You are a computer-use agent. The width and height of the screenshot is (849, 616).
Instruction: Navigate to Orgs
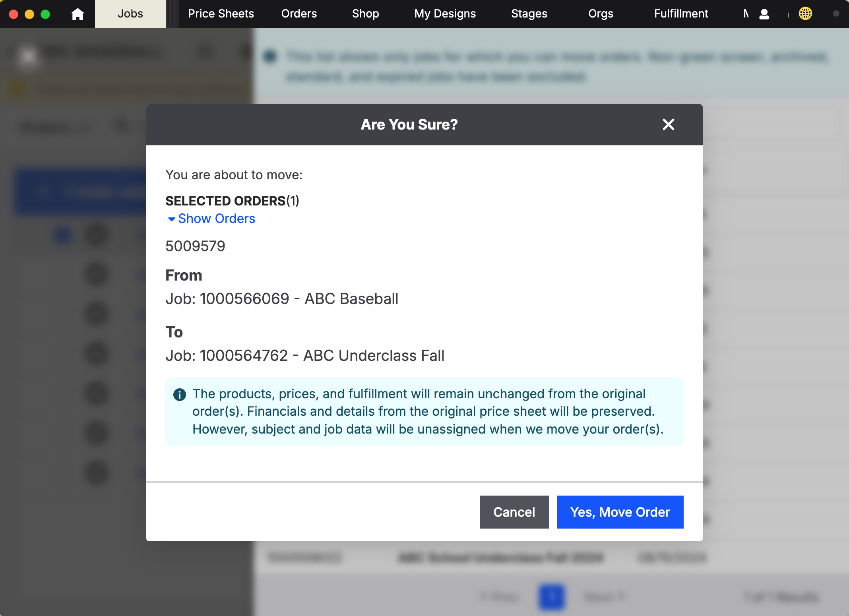tap(601, 14)
